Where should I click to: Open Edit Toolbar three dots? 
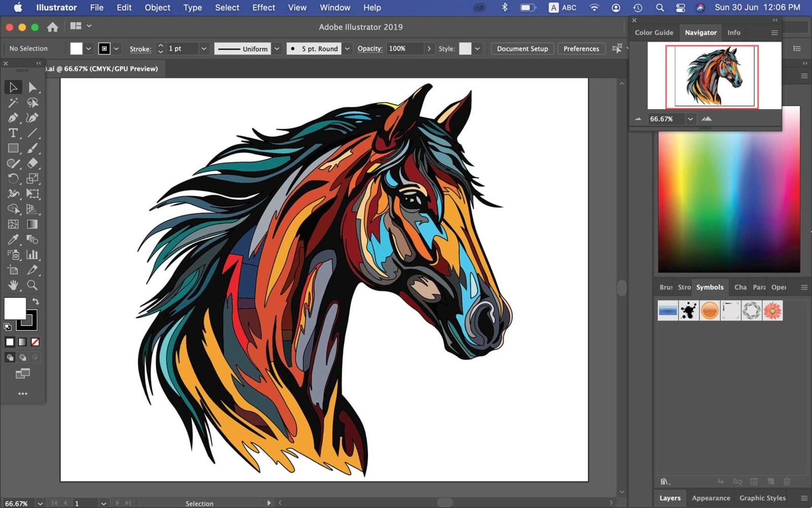point(22,394)
